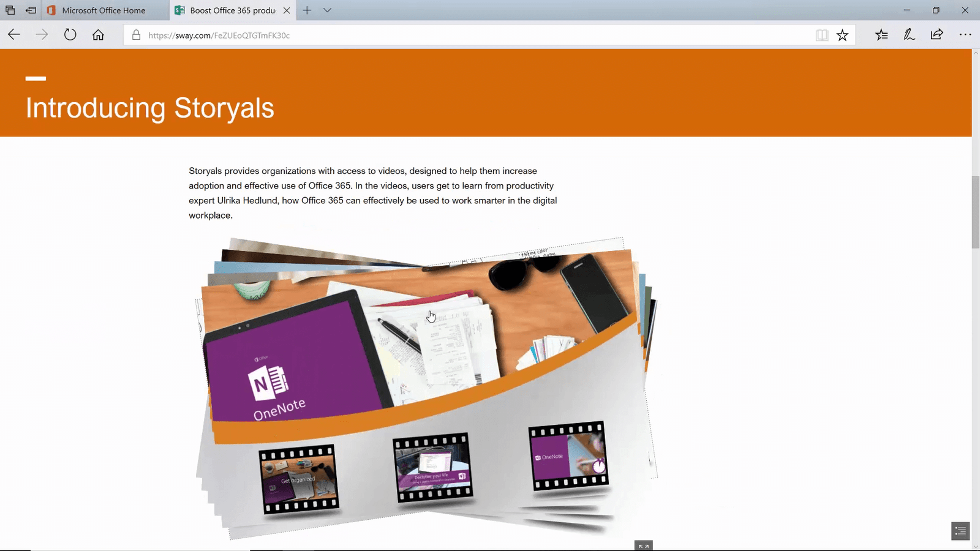Click the site security lock icon
The width and height of the screenshot is (980, 551).
(x=136, y=35)
